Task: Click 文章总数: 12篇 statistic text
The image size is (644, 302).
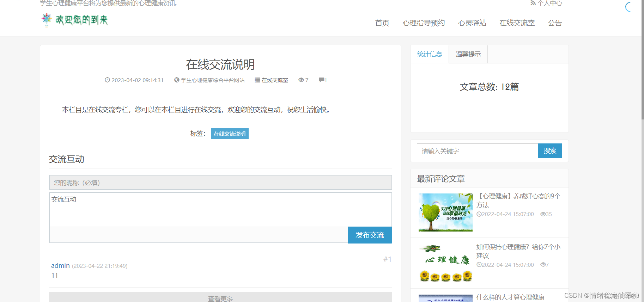Action: pyautogui.click(x=489, y=87)
